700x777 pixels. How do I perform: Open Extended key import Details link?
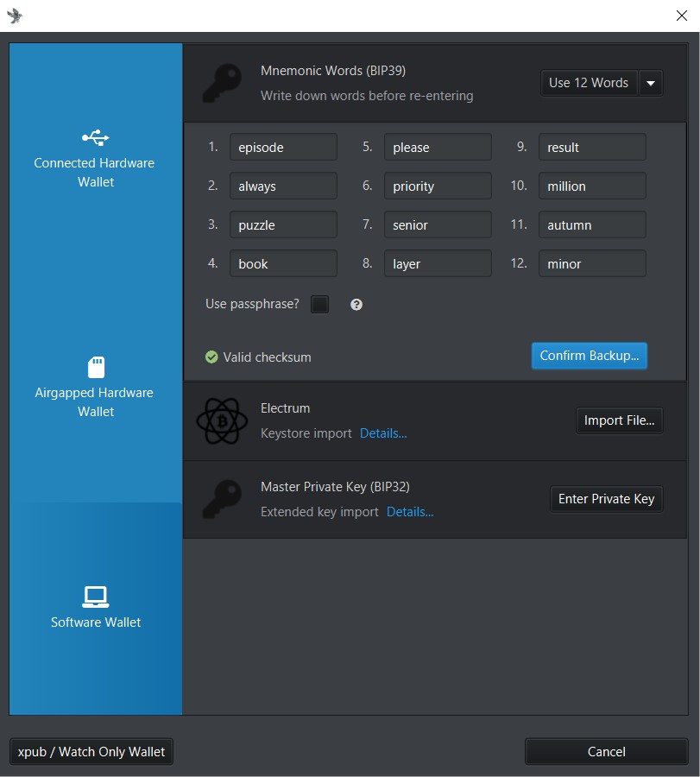pos(410,512)
